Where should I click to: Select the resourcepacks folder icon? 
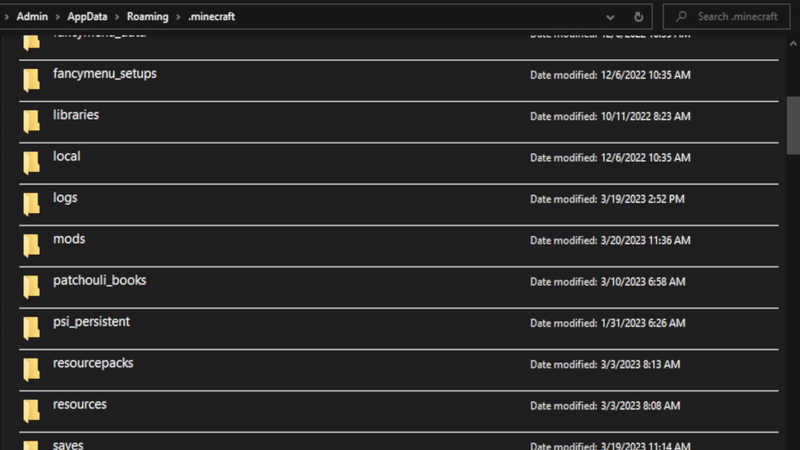click(31, 369)
